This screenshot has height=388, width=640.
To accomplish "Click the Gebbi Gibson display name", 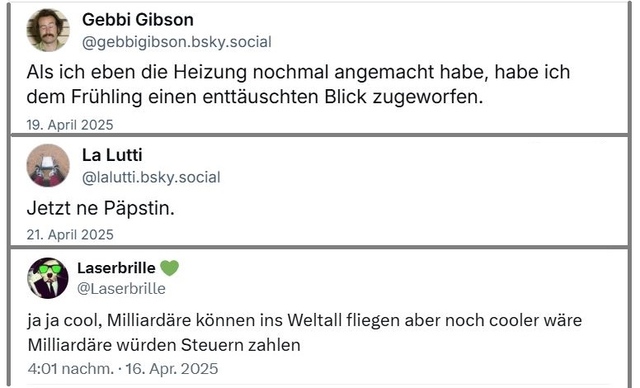I will coord(138,20).
